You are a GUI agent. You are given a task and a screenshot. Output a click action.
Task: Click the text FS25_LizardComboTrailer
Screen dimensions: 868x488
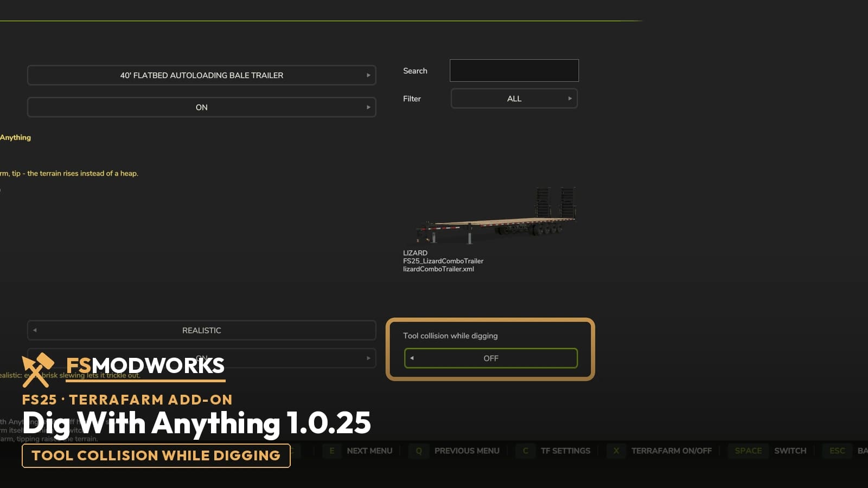point(443,261)
